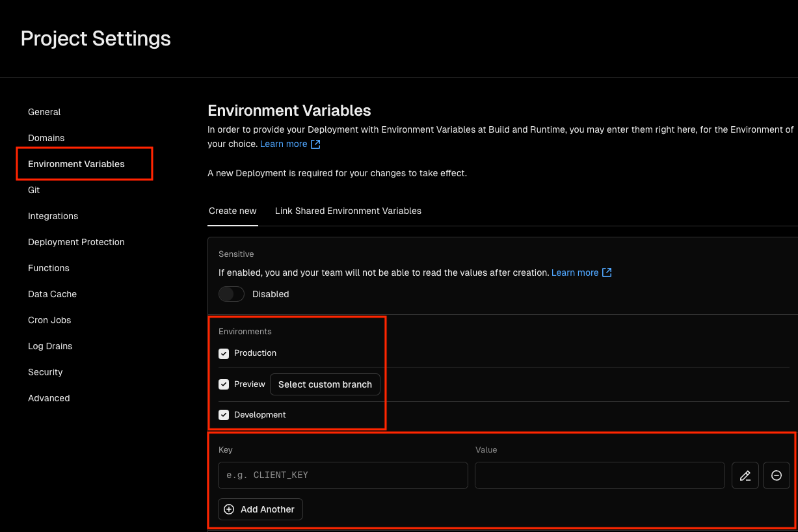Uncheck the Development environment checkbox
Viewport: 798px width, 532px height.
(x=224, y=415)
